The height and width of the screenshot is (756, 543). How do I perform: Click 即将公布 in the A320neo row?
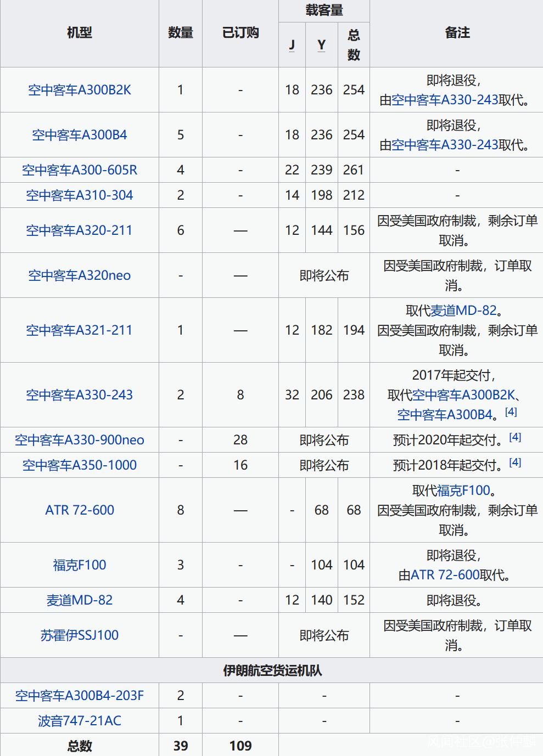pyautogui.click(x=324, y=275)
